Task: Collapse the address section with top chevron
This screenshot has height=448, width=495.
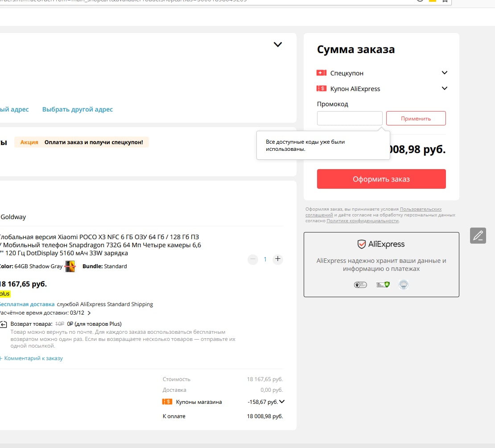Action: click(x=277, y=45)
